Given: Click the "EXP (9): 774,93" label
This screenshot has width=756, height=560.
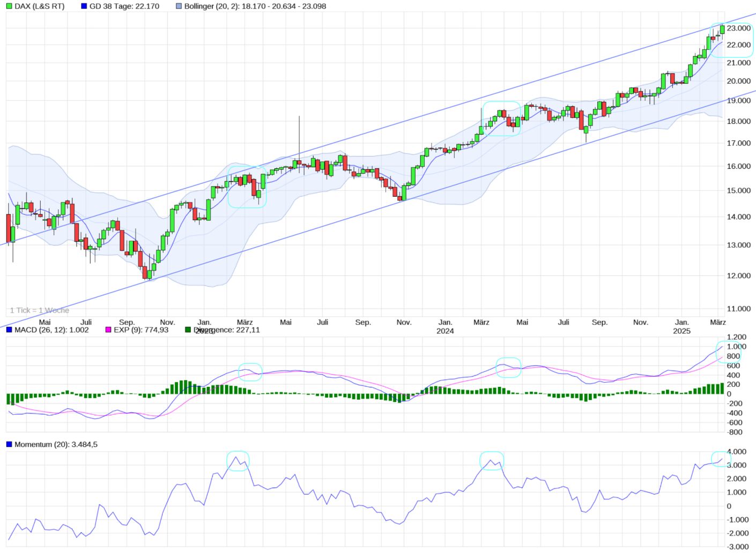Looking at the screenshot, I should (x=141, y=330).
